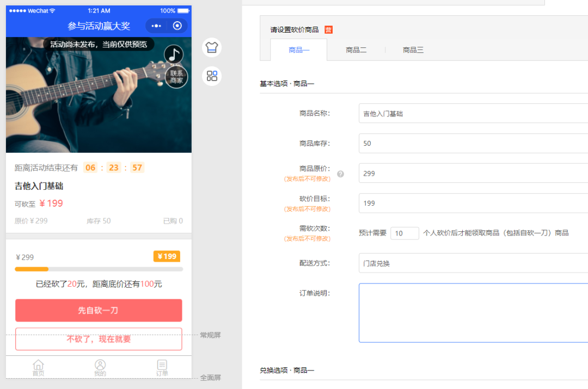Click the help icon beside 商品原价
The width and height of the screenshot is (588, 389).
point(341,174)
